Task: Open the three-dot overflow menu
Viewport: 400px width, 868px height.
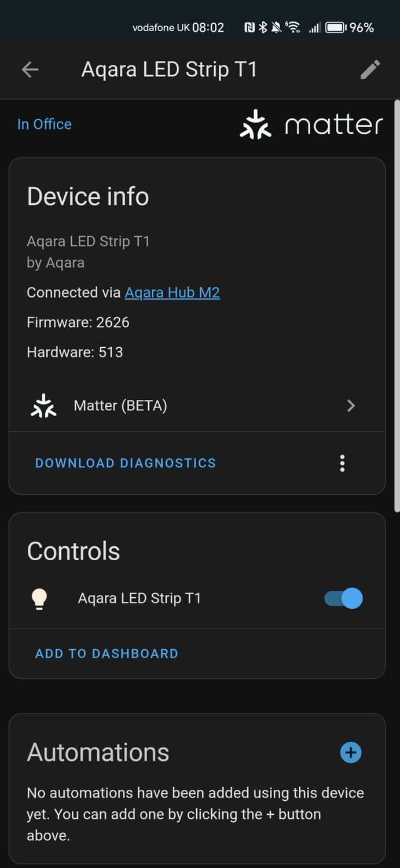Action: pyautogui.click(x=342, y=463)
